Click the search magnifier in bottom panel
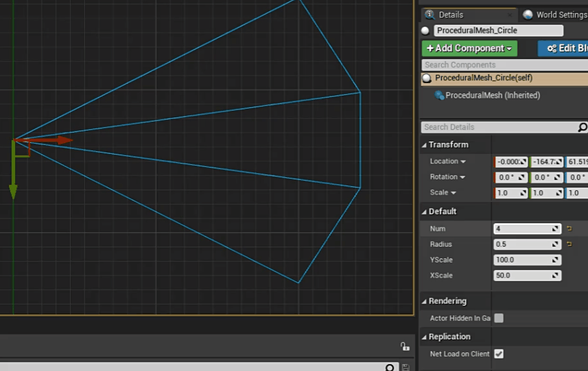 tap(390, 368)
